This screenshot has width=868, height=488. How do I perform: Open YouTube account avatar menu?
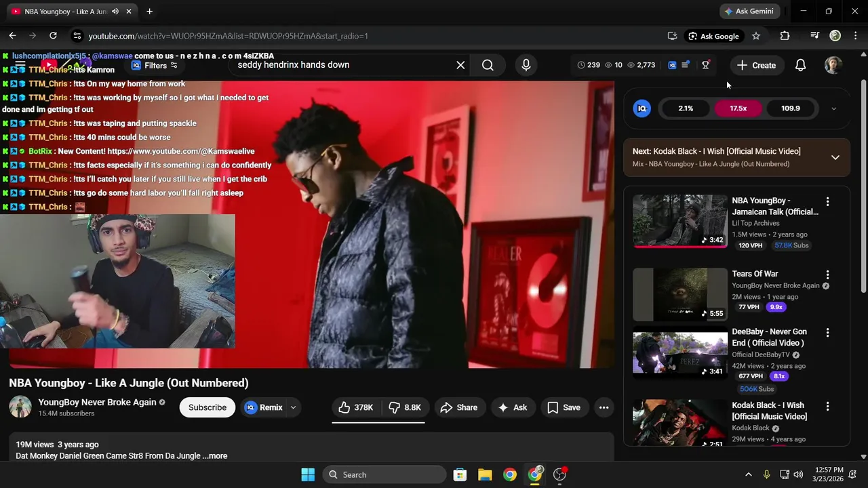[833, 65]
